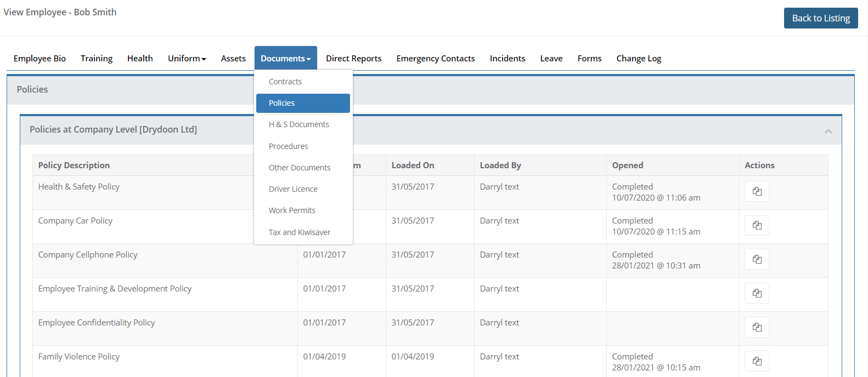Select Policies in the Documents menu
This screenshot has width=868, height=377.
(x=303, y=103)
